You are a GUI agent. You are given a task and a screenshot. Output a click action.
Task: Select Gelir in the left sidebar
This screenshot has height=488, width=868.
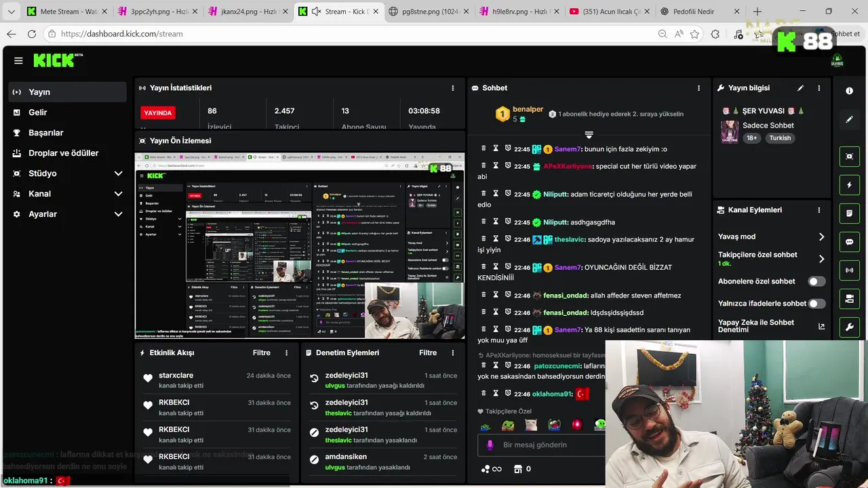coord(67,113)
